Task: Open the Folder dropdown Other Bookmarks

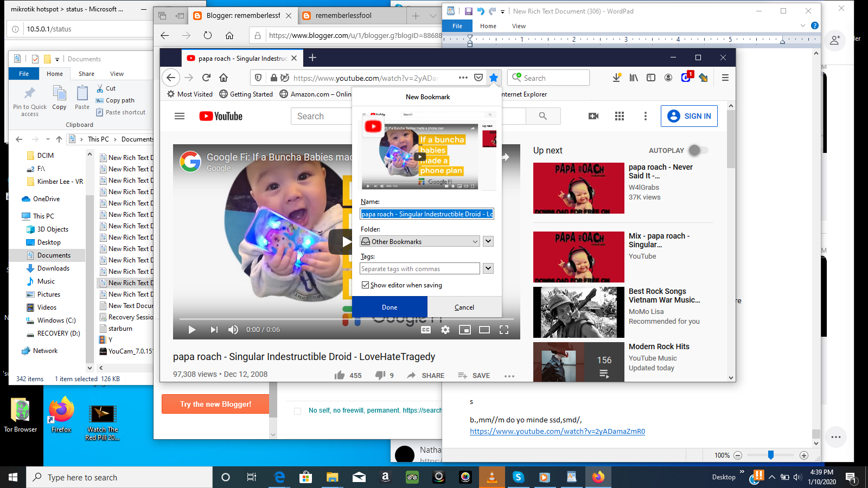Action: pyautogui.click(x=420, y=241)
